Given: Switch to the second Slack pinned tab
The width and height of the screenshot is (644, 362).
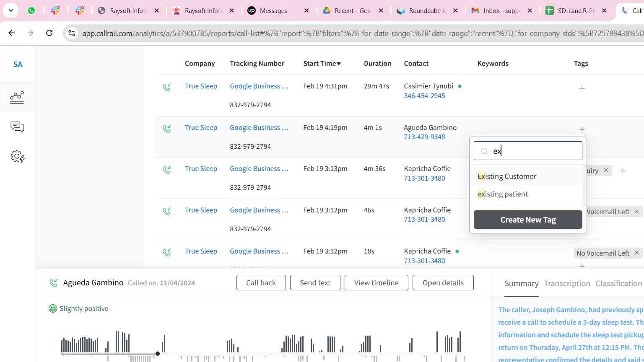Looking at the screenshot, I should pos(80,10).
